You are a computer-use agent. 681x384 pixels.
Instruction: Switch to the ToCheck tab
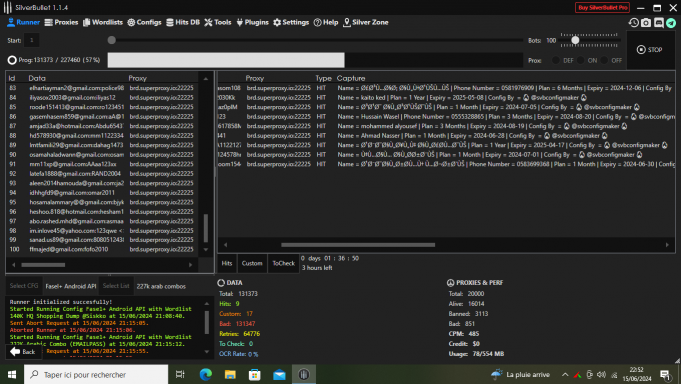(x=283, y=263)
